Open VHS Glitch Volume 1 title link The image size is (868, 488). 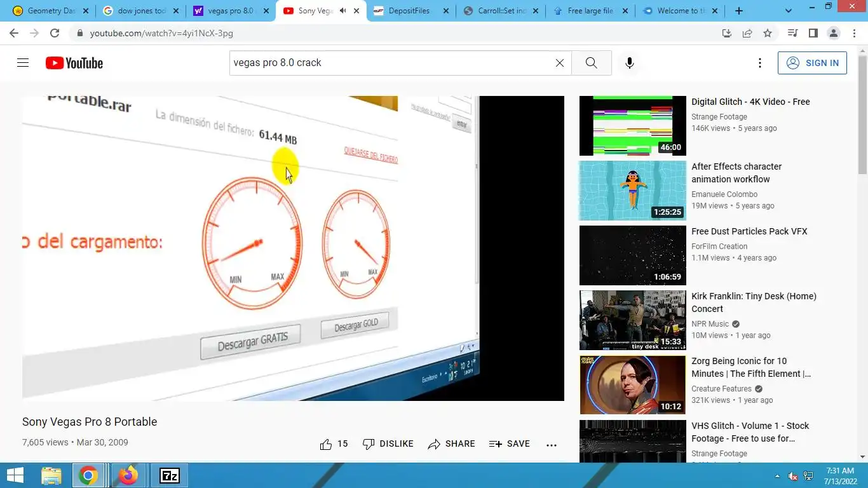(750, 432)
